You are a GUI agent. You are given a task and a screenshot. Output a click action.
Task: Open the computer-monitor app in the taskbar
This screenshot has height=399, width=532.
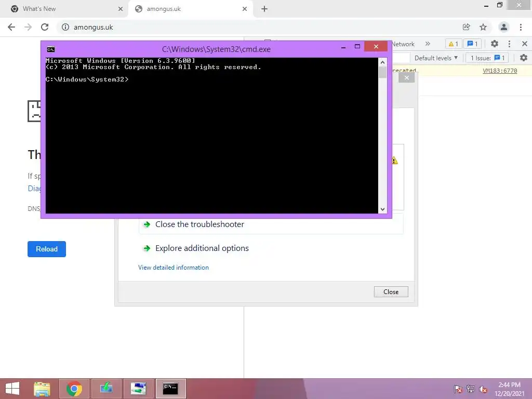click(x=138, y=389)
